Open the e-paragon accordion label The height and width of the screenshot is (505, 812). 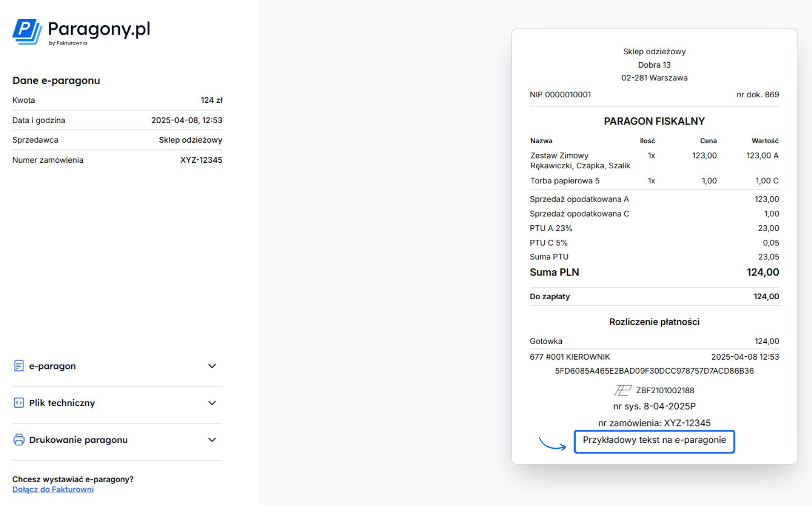pyautogui.click(x=52, y=366)
